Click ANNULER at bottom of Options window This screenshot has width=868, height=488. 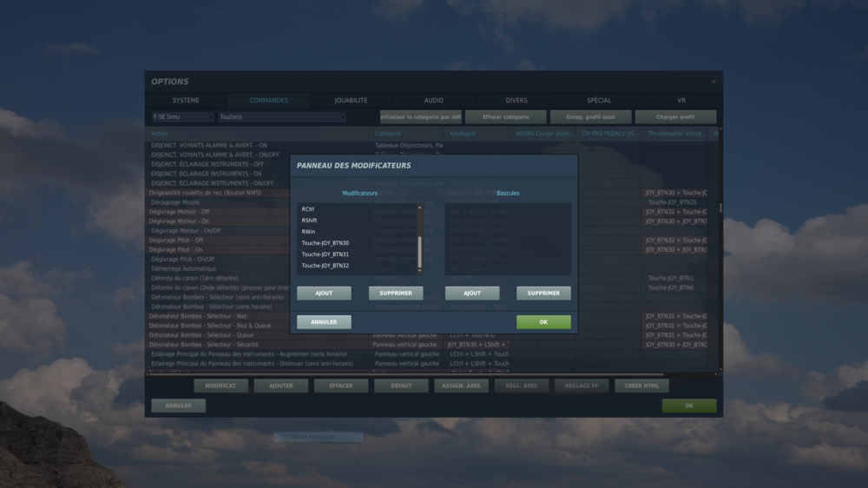click(x=178, y=406)
